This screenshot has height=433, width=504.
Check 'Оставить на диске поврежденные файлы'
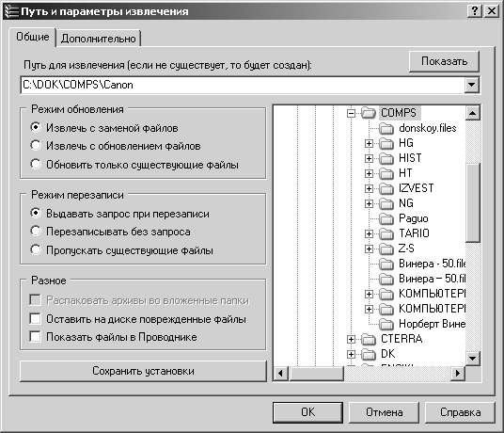(35, 319)
